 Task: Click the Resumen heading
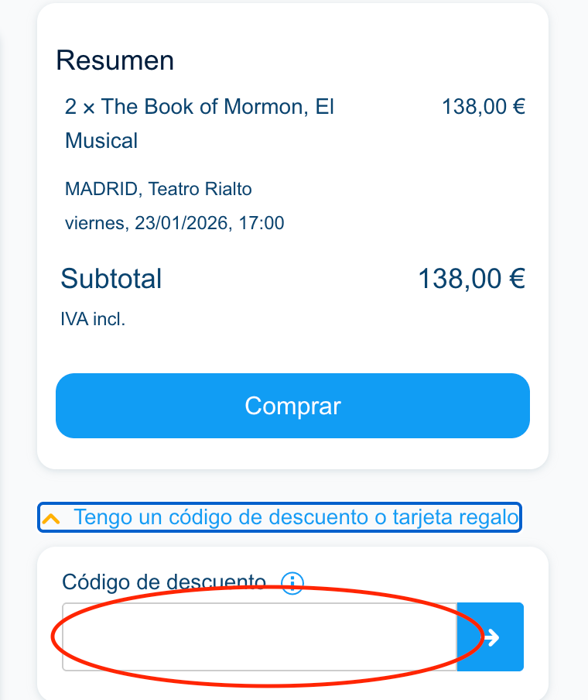pos(115,60)
